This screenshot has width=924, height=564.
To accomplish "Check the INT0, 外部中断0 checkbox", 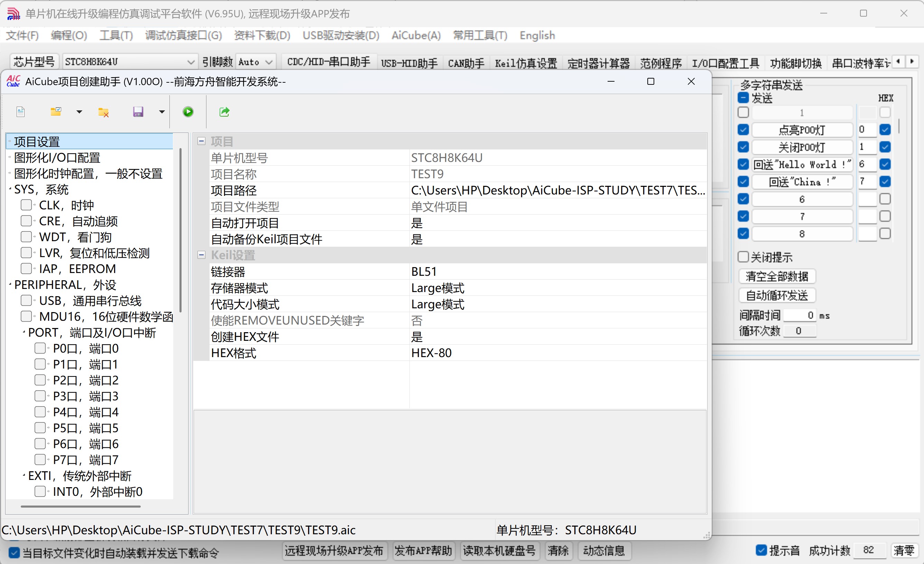I will coord(40,492).
